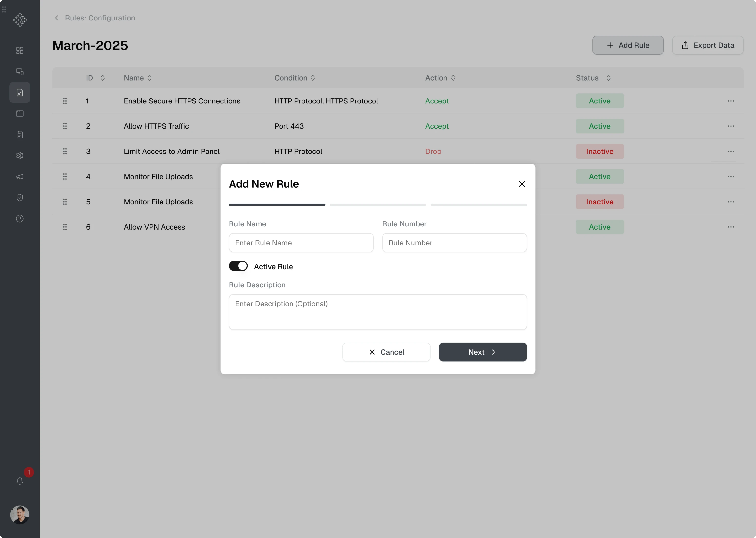Open the security shield icon in sidebar
This screenshot has width=756, height=538.
[20, 197]
